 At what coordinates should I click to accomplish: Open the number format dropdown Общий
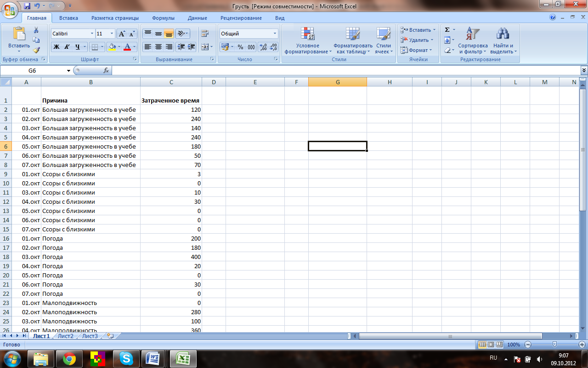pos(275,34)
